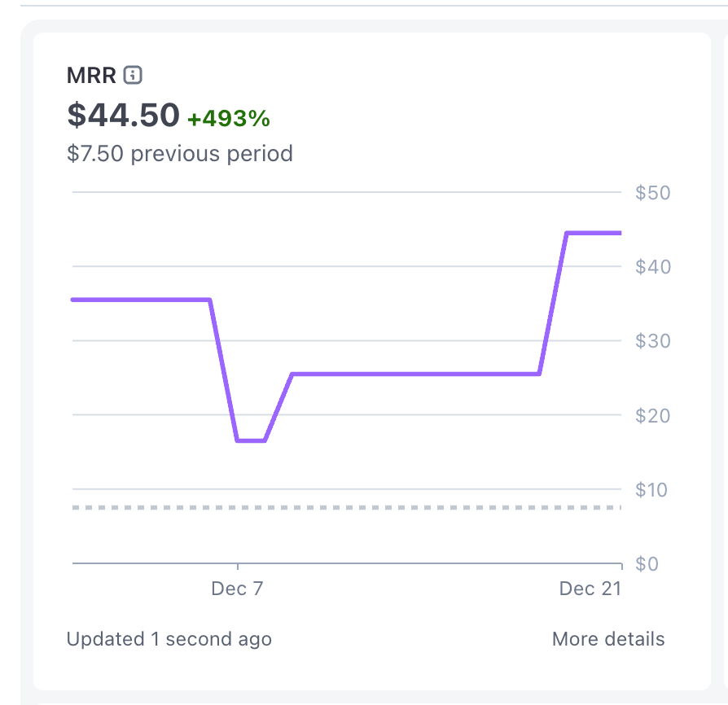Viewport: 728px width, 705px height.
Task: Click the $10 y-axis label
Action: coord(652,489)
